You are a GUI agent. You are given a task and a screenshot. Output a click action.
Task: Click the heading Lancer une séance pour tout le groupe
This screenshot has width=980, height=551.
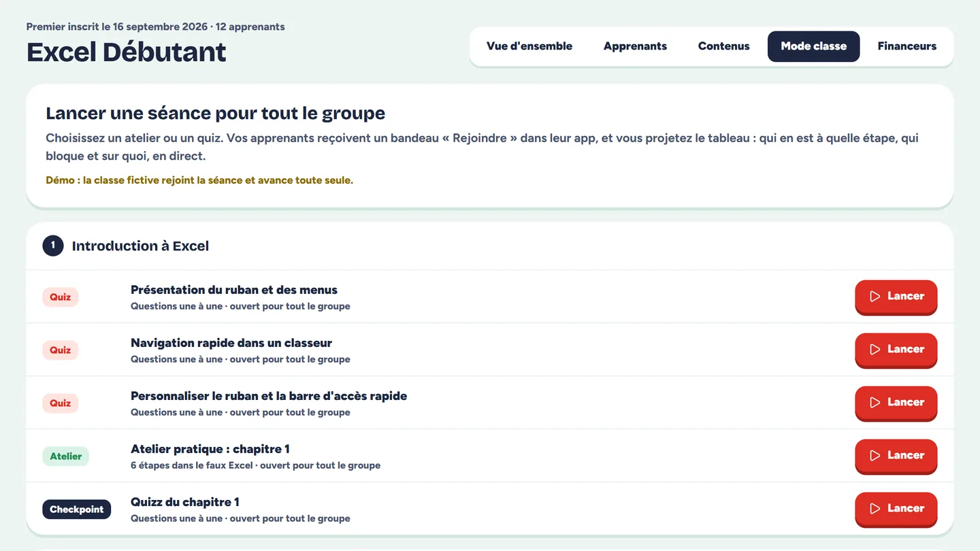tap(215, 113)
